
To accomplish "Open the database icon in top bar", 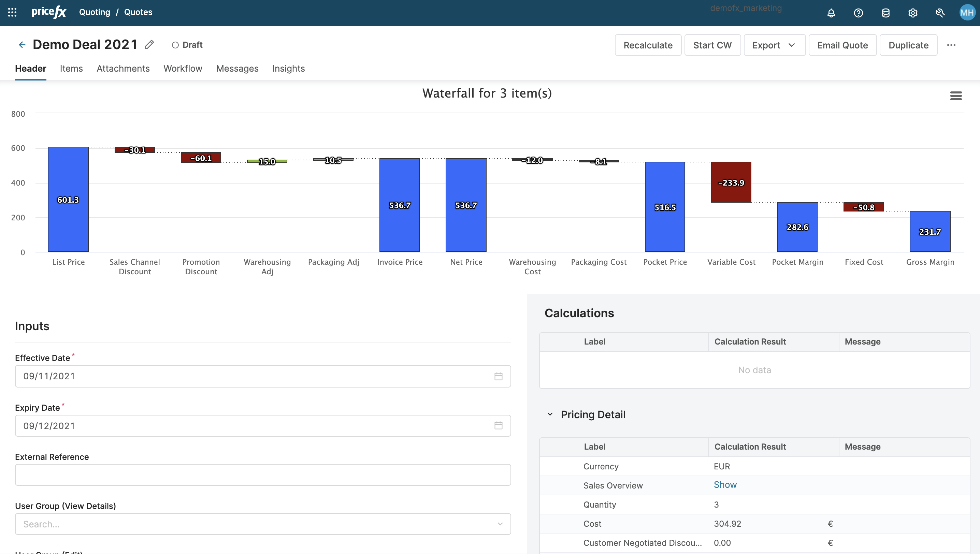I will click(885, 13).
